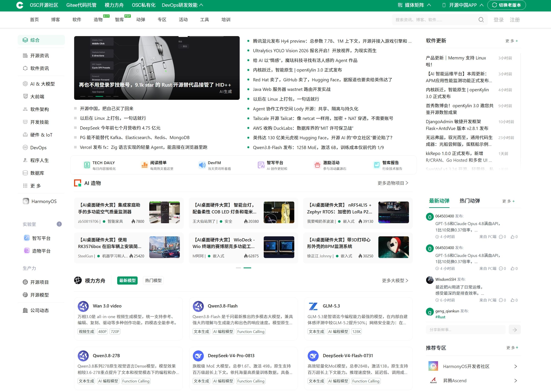Select 综合 in the left sidebar
Image resolution: width=551 pixels, height=392 pixels.
41,40
